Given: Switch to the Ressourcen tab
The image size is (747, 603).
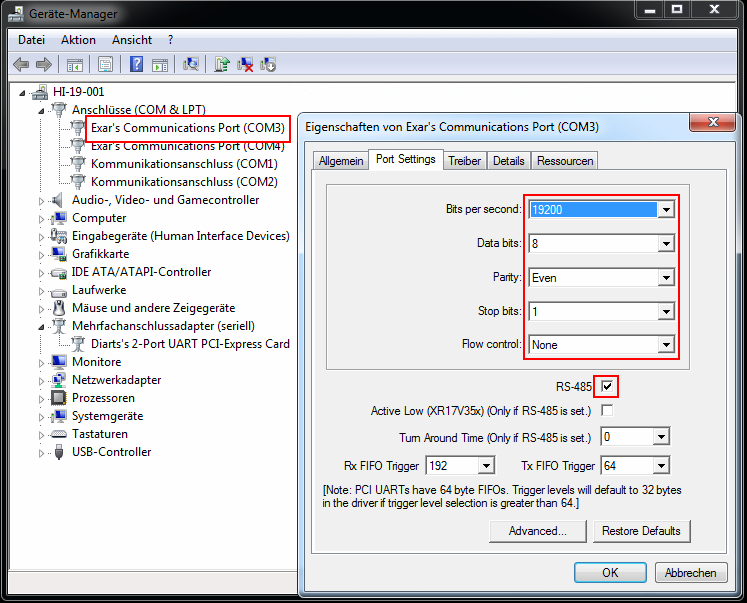Looking at the screenshot, I should coord(565,161).
